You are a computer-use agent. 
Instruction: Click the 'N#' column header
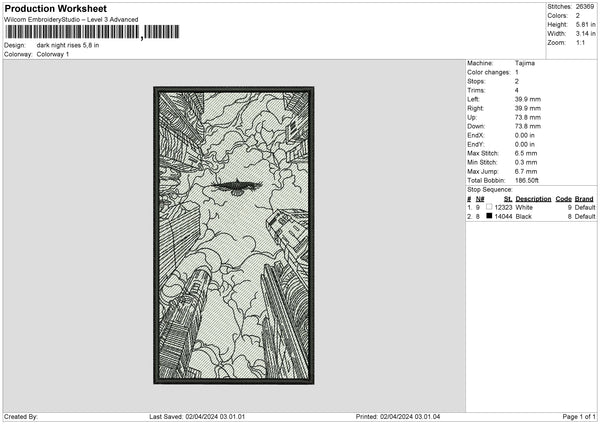pos(480,199)
